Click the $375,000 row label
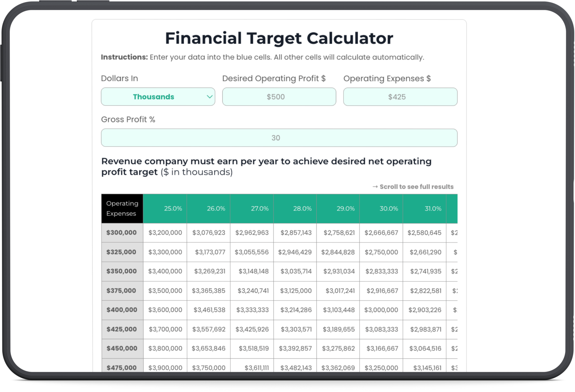This screenshot has height=392, width=575. point(121,290)
